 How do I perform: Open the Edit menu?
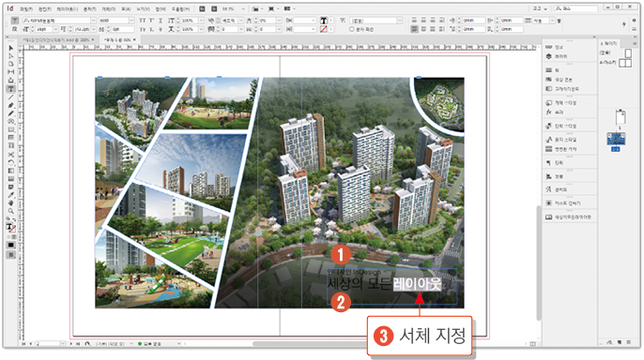(x=44, y=8)
